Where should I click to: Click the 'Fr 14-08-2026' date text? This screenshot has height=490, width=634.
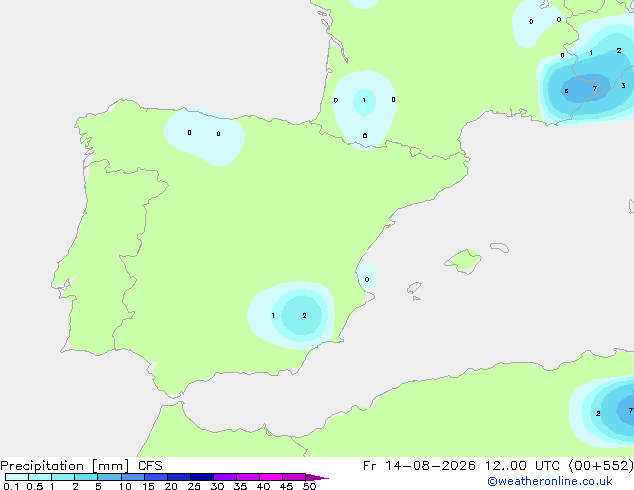tap(419, 466)
